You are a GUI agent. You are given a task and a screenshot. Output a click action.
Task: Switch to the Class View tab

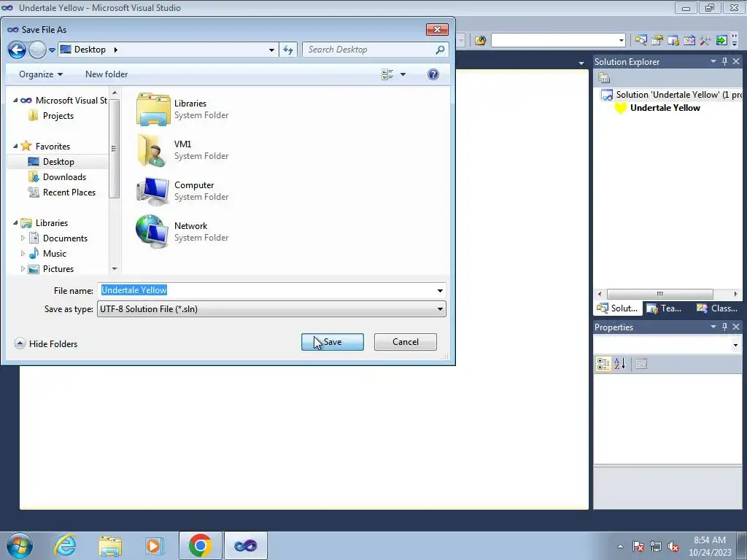pos(718,308)
